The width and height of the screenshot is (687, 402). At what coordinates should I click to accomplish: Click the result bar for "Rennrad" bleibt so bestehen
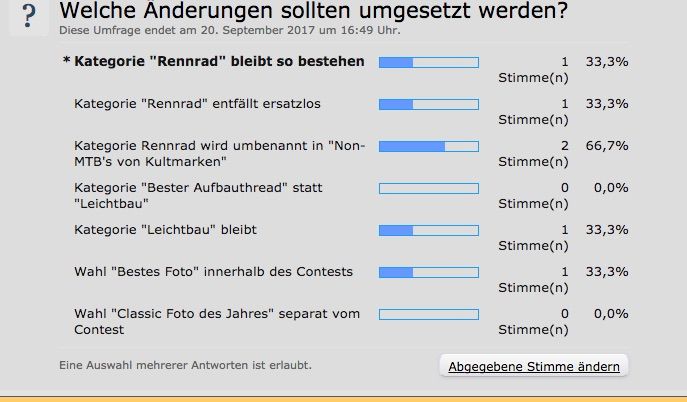point(428,62)
